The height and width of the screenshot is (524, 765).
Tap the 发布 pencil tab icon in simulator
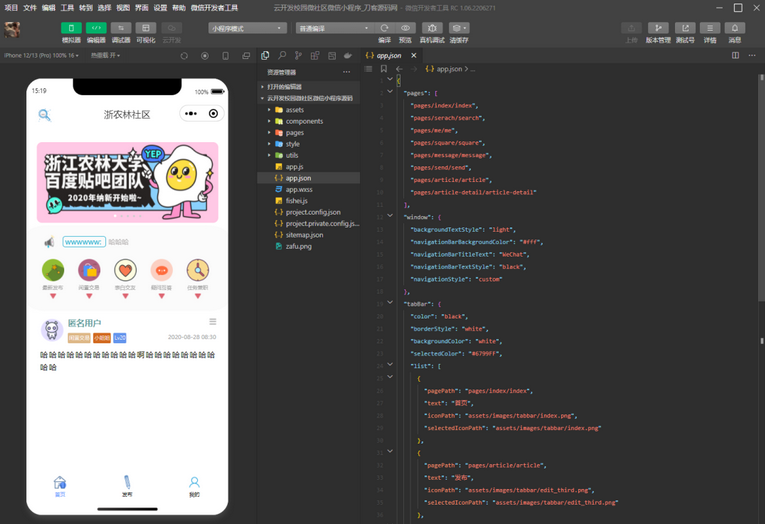coord(127,482)
